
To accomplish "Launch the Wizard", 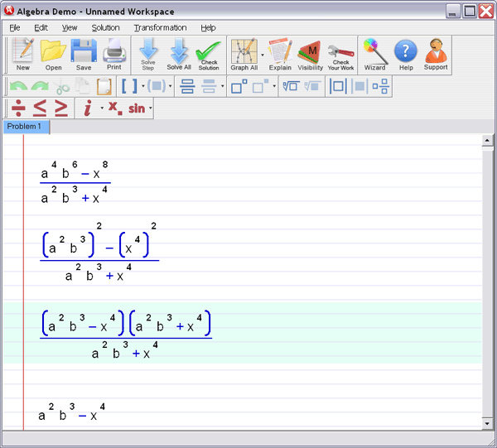I will (374, 55).
